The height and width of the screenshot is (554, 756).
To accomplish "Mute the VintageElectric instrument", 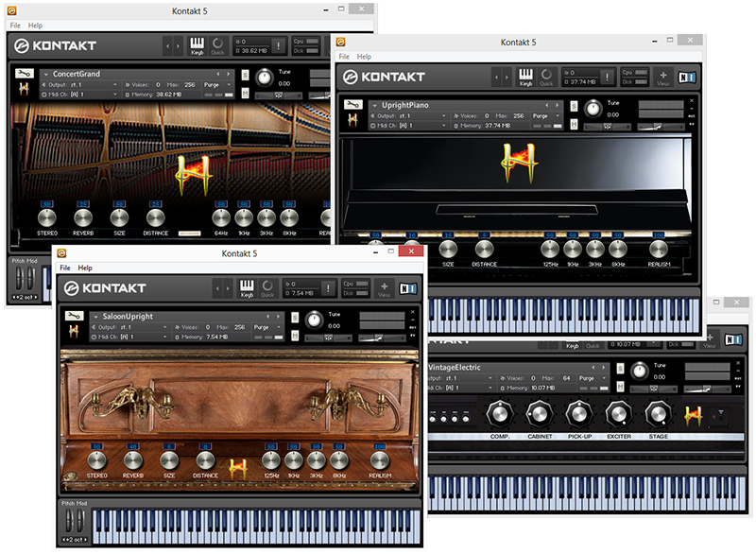I will 621,387.
